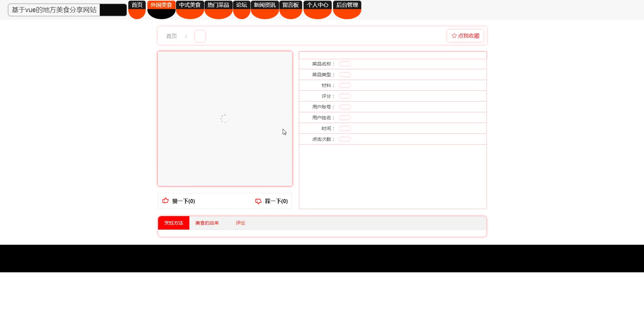Click the 用户账号 label
The height and width of the screenshot is (314, 644).
click(x=324, y=107)
